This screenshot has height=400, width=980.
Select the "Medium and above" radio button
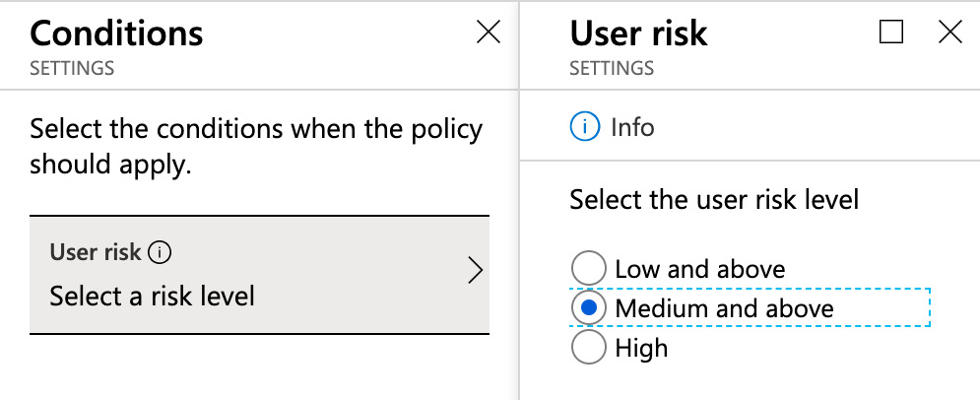point(588,308)
